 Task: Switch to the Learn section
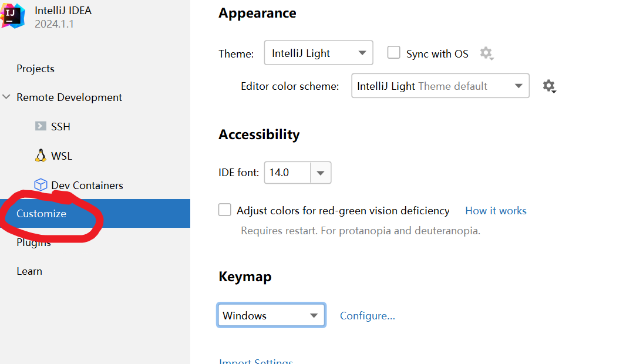29,271
